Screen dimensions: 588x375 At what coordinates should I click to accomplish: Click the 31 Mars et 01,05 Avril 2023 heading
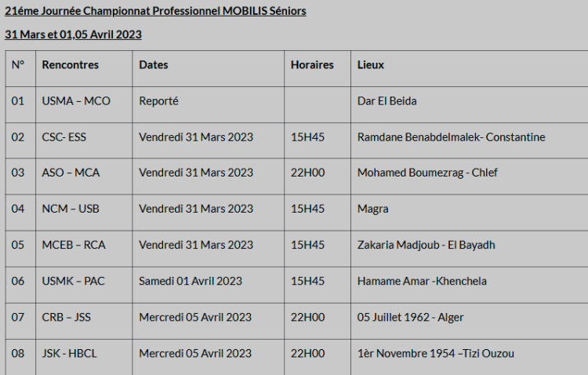[x=73, y=35]
